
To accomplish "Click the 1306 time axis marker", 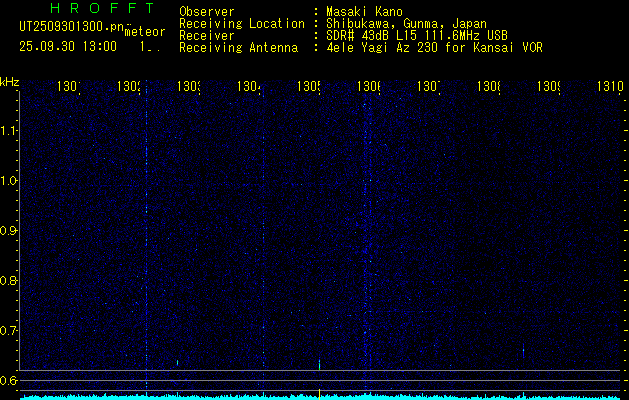I will point(369,86).
